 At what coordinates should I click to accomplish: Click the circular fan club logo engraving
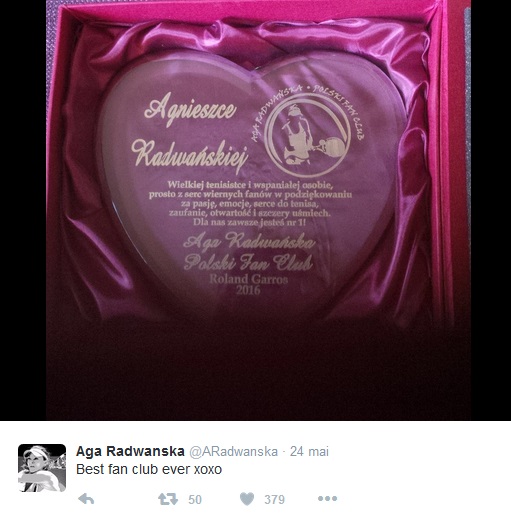[x=307, y=133]
